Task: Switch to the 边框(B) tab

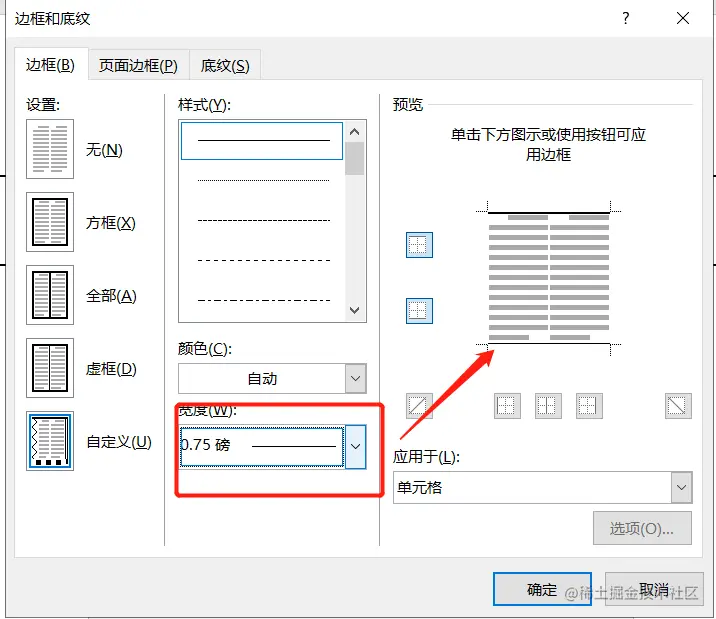Action: (50, 65)
